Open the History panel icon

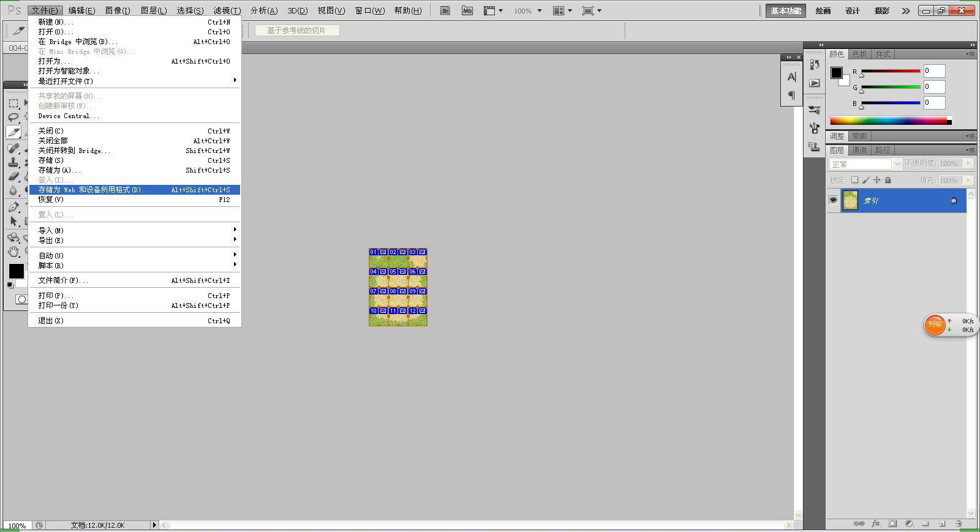[x=814, y=64]
